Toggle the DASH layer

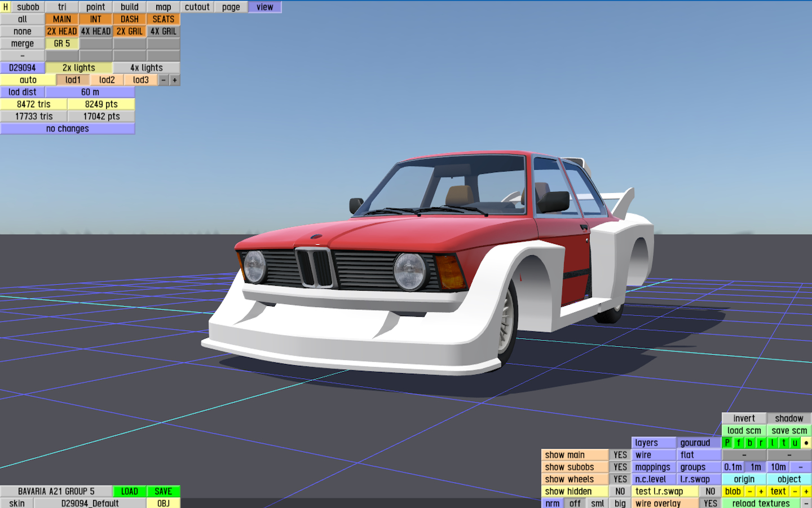coord(130,19)
